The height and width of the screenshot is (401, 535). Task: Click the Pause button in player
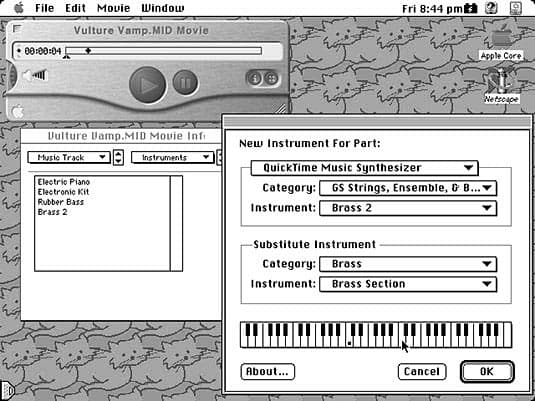pos(185,82)
